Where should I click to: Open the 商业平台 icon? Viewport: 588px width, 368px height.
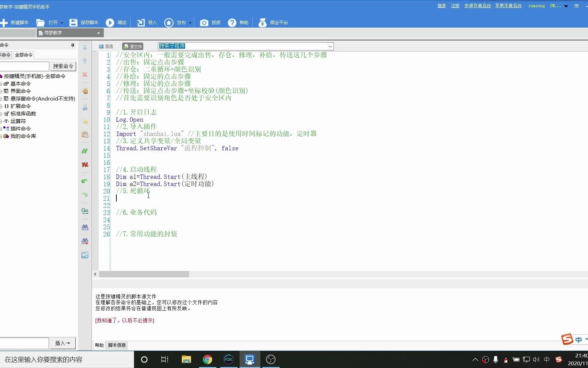click(262, 22)
